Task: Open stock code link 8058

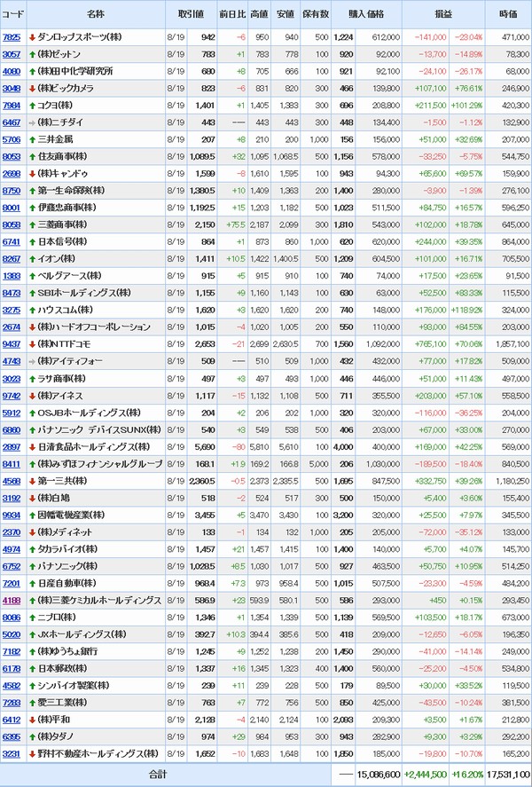Action: [12, 224]
